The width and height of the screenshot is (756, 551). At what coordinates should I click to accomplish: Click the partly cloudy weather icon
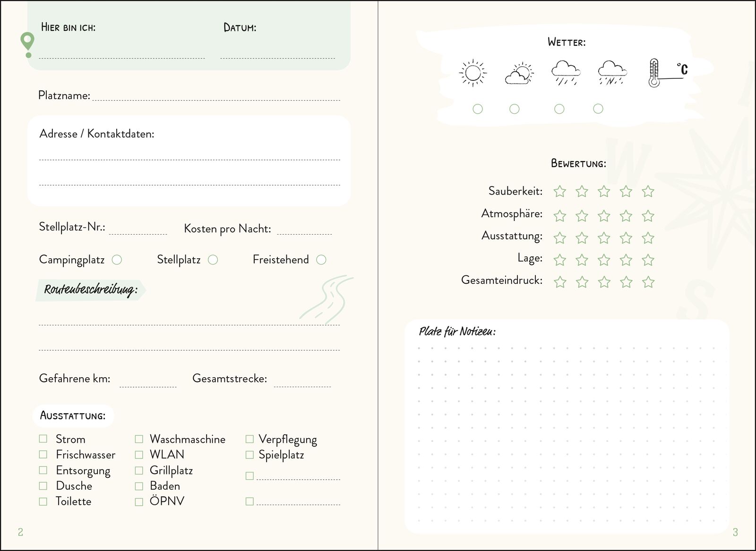point(519,74)
